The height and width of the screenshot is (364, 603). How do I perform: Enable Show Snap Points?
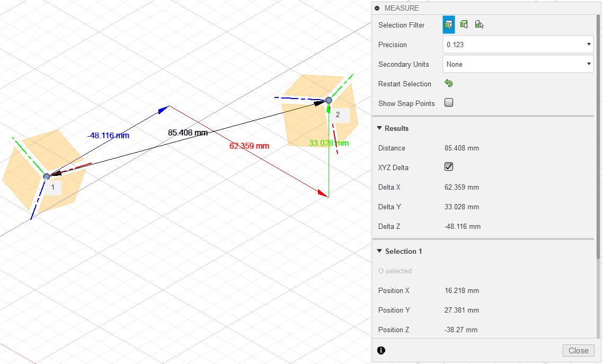point(448,102)
